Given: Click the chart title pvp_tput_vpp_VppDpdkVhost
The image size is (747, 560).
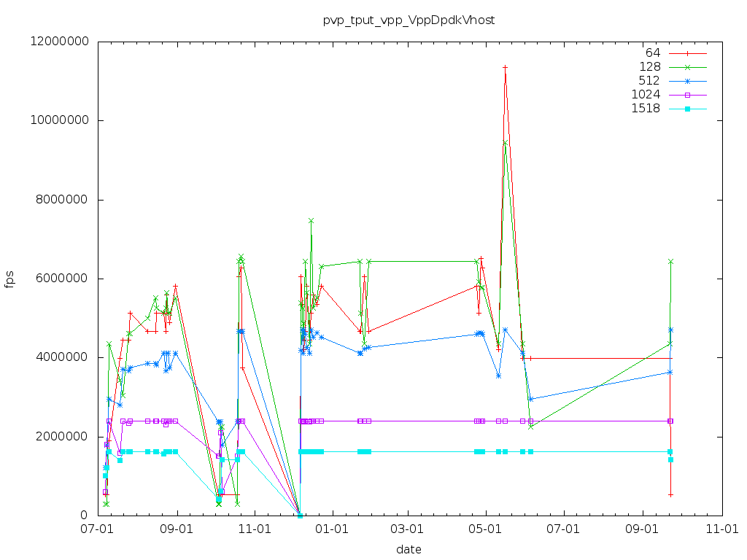Looking at the screenshot, I should click(x=409, y=20).
